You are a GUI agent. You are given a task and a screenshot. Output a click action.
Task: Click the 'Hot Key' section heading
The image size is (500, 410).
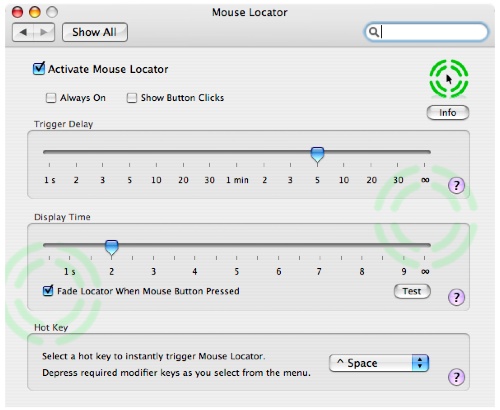[51, 328]
